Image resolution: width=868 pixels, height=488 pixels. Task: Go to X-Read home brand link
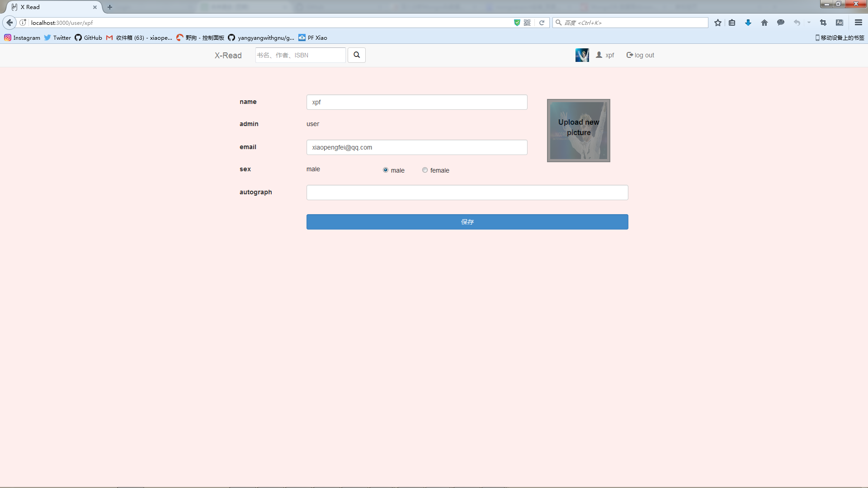tap(228, 56)
